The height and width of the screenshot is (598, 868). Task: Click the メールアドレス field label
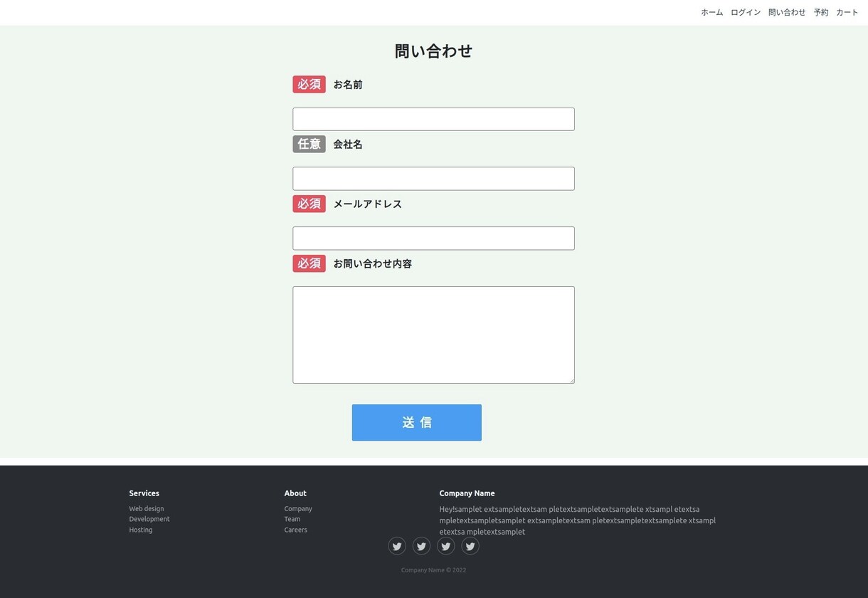[x=368, y=204]
